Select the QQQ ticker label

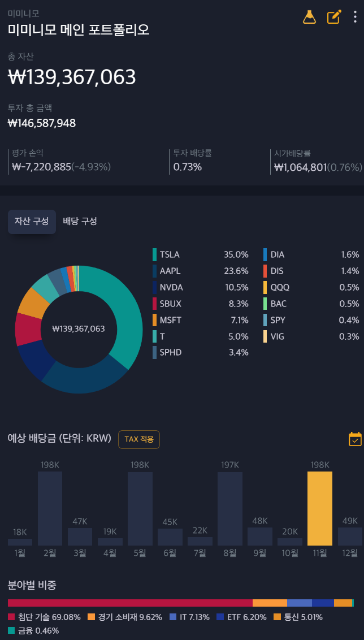pyautogui.click(x=280, y=287)
